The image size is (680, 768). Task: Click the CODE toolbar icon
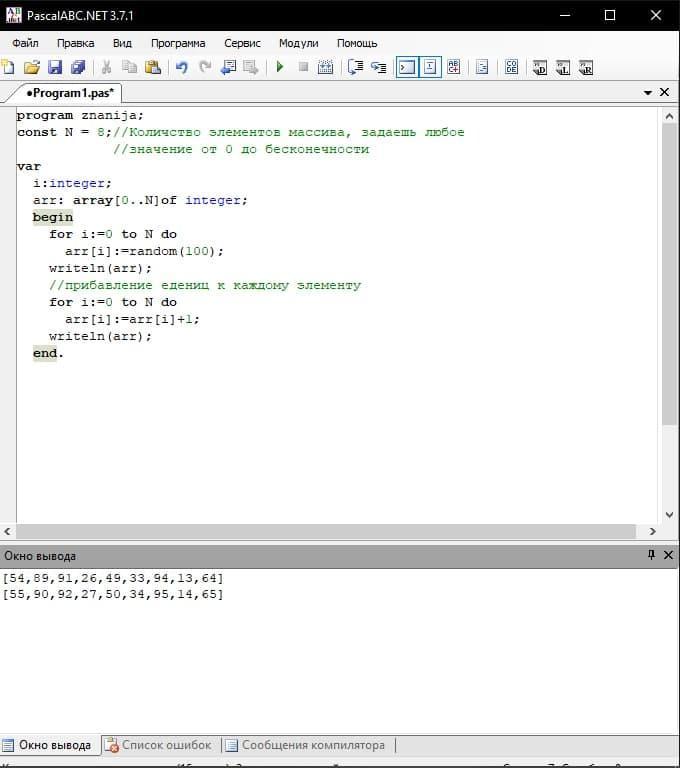[x=511, y=67]
